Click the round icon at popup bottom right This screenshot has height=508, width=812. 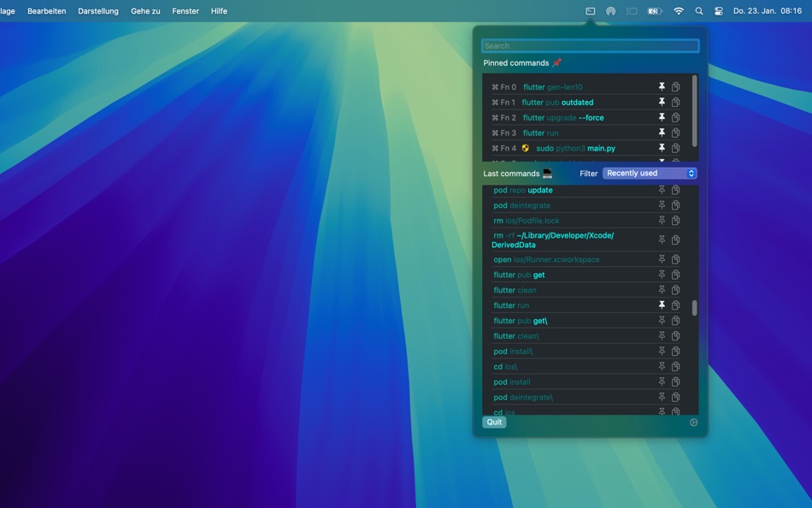click(693, 422)
